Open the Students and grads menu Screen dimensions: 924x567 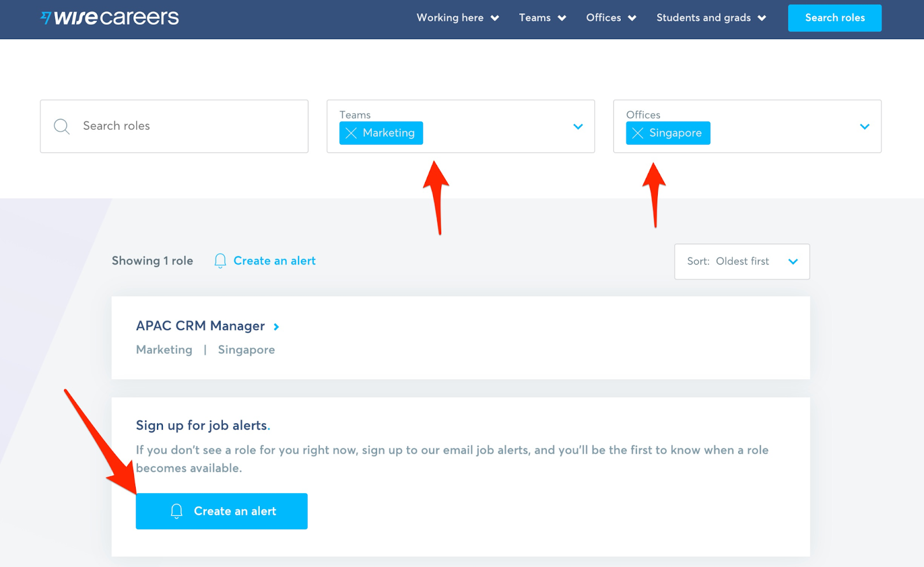[x=711, y=18]
